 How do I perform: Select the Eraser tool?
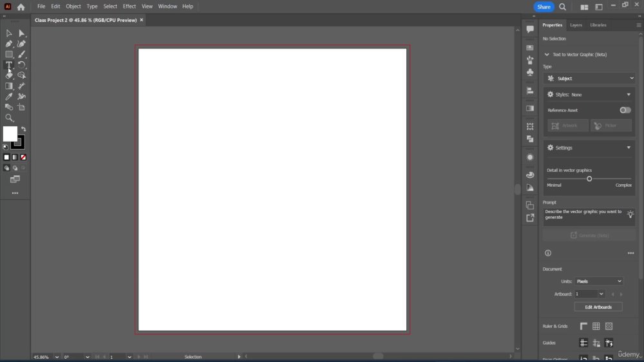tap(8, 75)
